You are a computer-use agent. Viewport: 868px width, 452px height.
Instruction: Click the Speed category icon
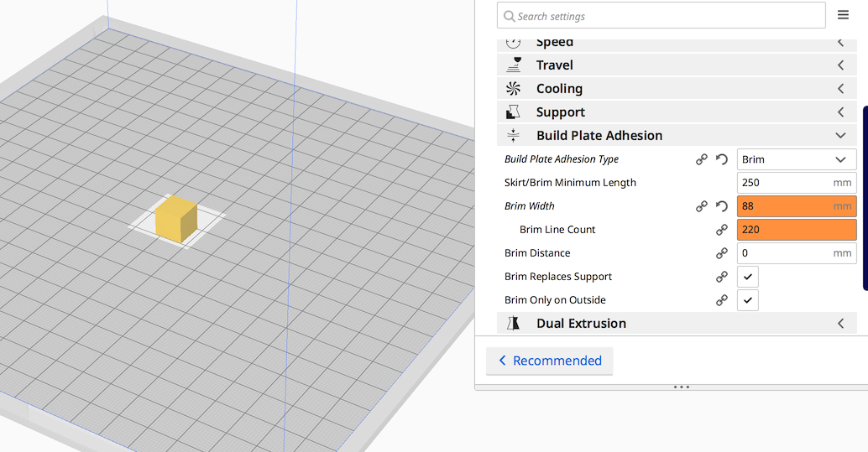click(513, 42)
